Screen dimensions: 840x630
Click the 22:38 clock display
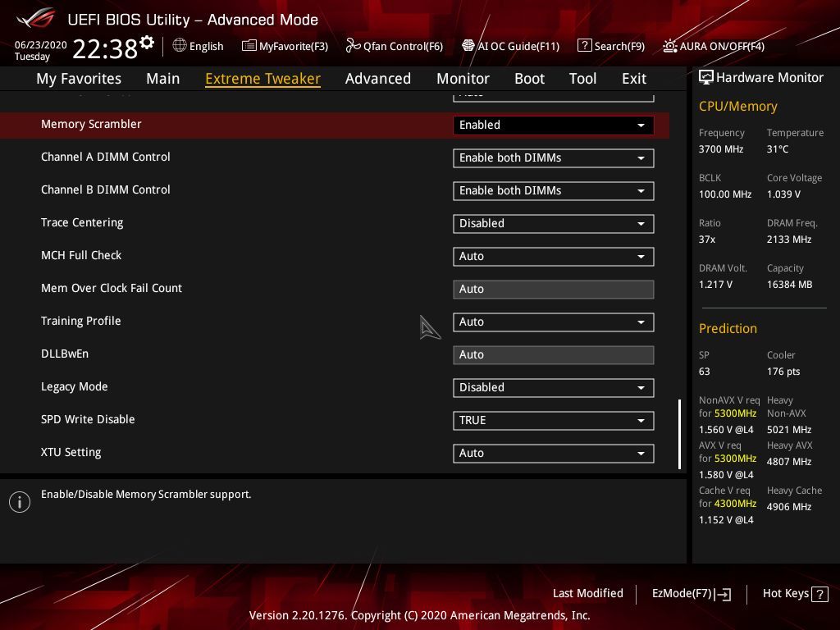(105, 48)
